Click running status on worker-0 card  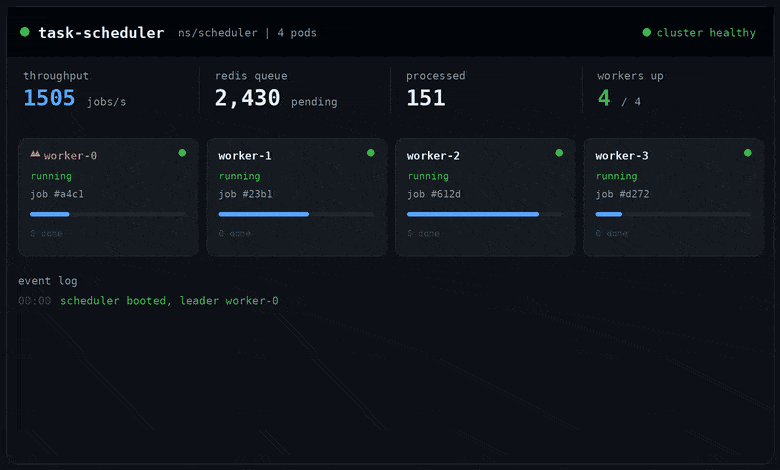51,176
